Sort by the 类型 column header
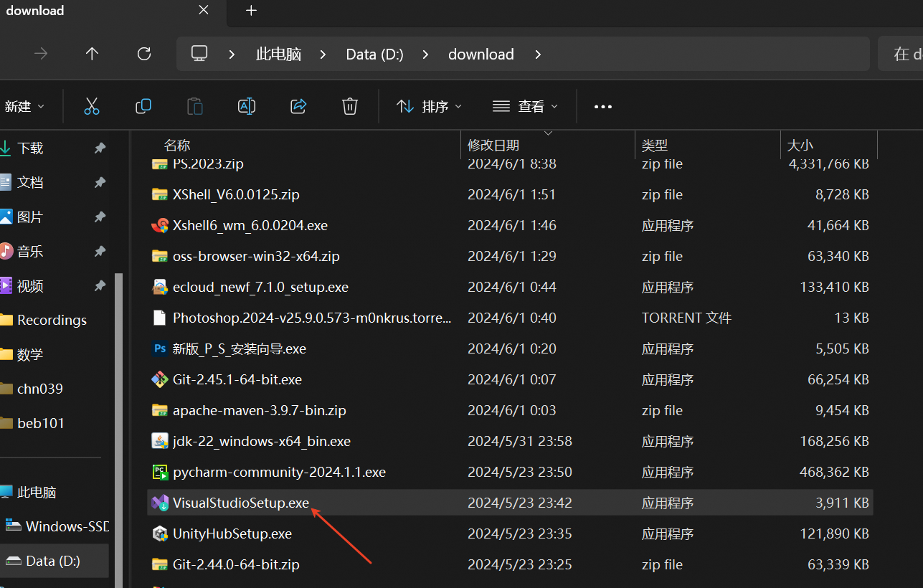The image size is (923, 588). coord(655,145)
